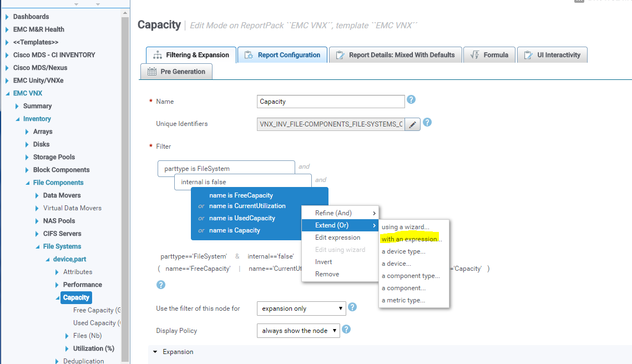Select Summary under EMC VNX

coord(38,106)
